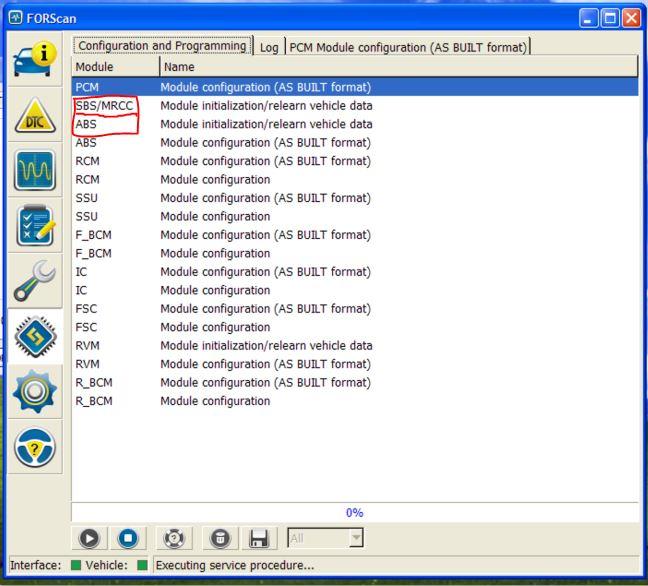Select FSC plain Module configuration row
Viewport: 648px width, 586px height.
point(355,327)
